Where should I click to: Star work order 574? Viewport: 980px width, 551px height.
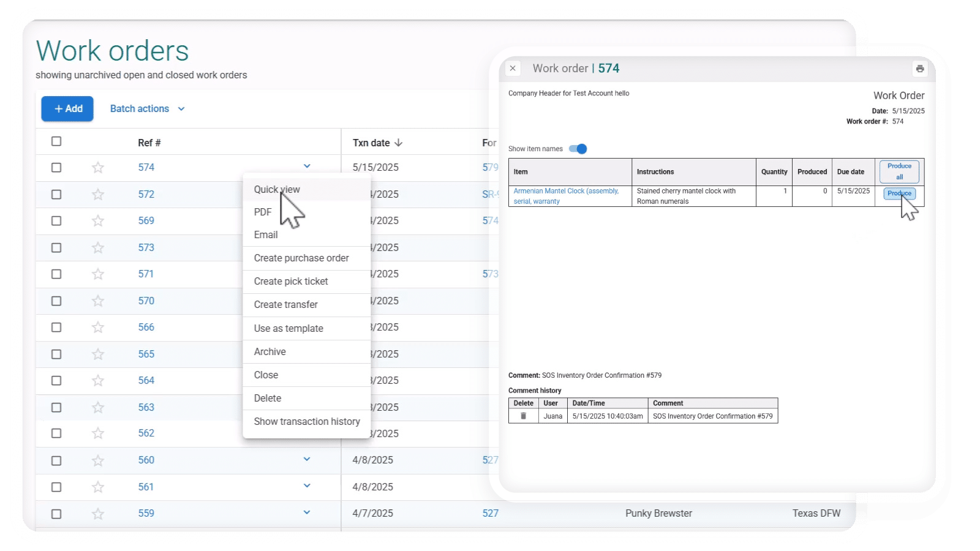[98, 168]
